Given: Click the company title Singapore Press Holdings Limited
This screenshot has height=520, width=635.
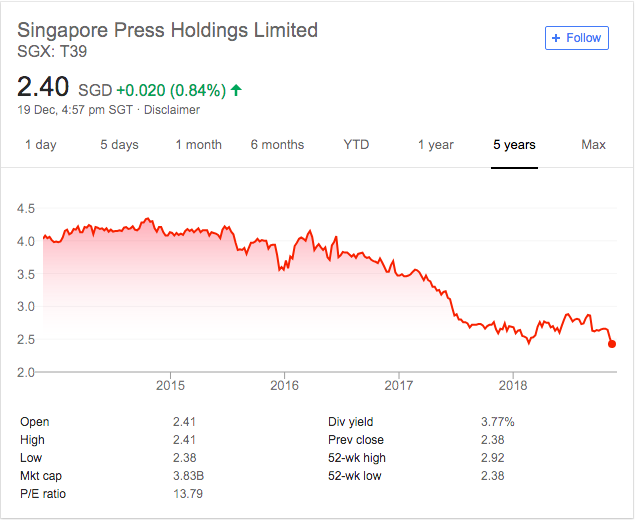Looking at the screenshot, I should click(168, 30).
